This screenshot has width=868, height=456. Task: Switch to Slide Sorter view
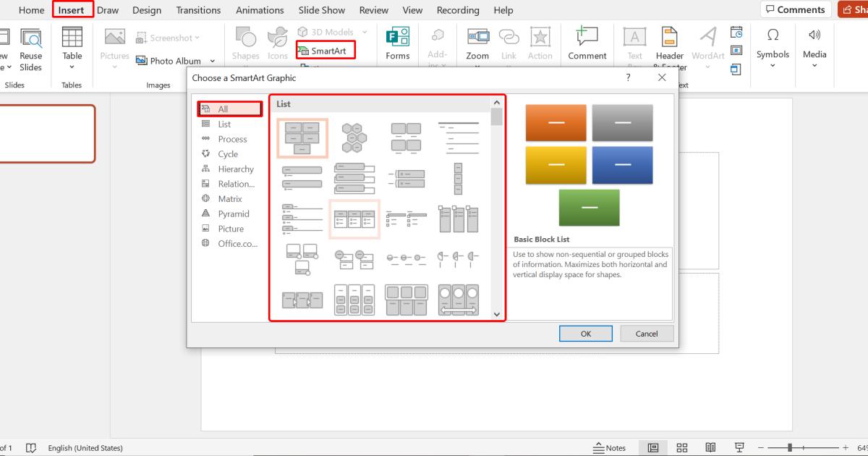[682, 447]
